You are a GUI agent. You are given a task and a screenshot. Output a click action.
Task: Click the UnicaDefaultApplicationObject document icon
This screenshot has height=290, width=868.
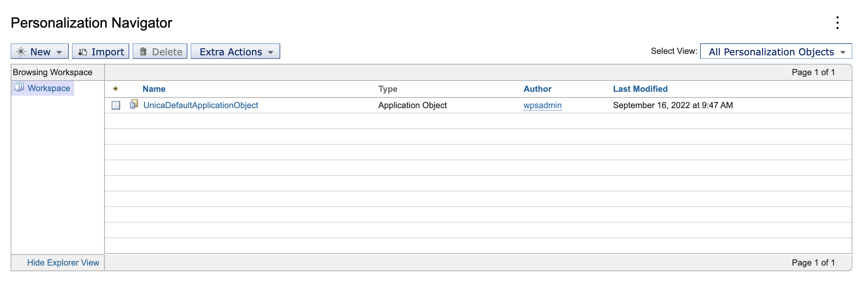(x=134, y=104)
